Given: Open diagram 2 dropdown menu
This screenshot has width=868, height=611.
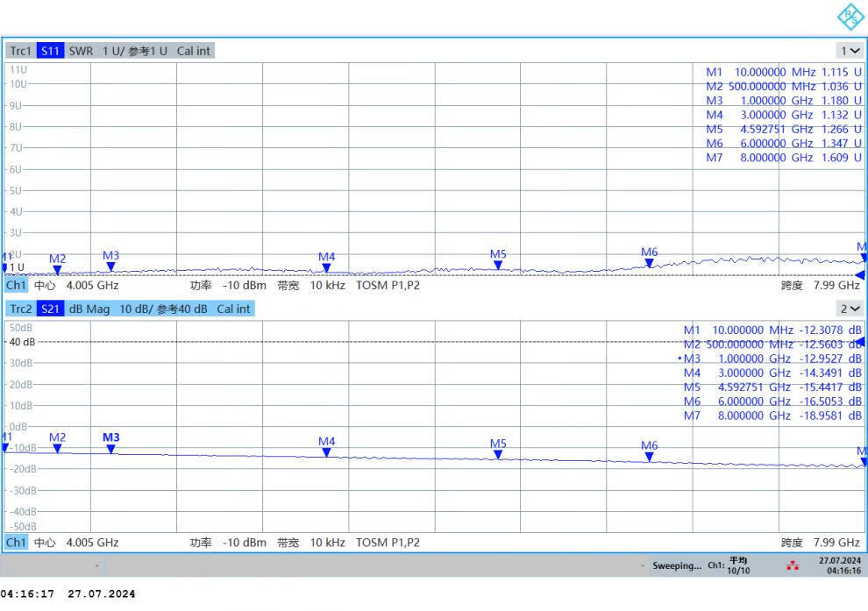Looking at the screenshot, I should pyautogui.click(x=850, y=309).
